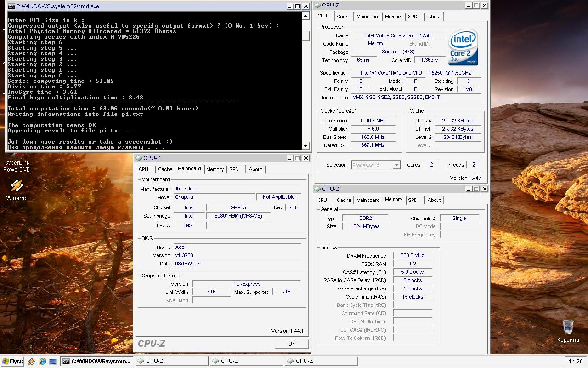588x368 pixels.
Task: Launch Winamp from the quick launch bar
Action: 32,362
